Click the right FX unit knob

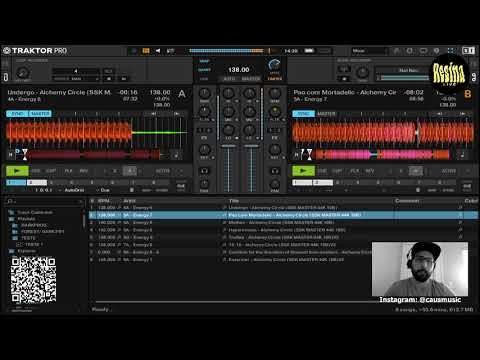pyautogui.click(x=363, y=72)
